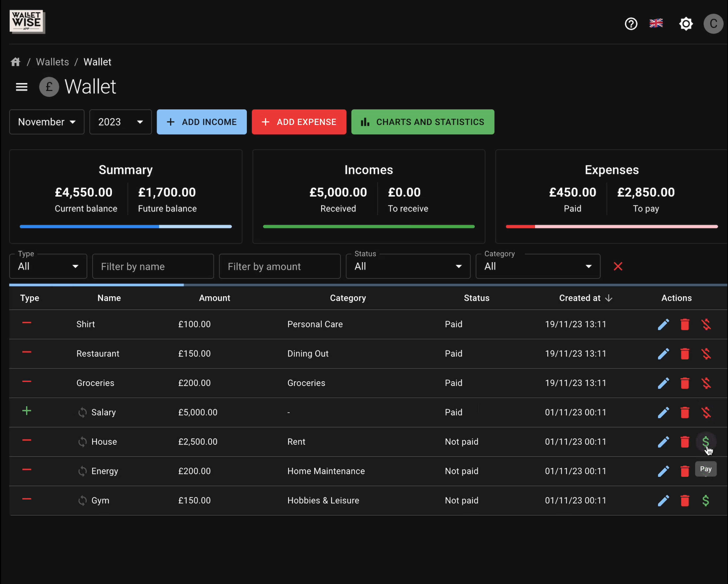The width and height of the screenshot is (728, 584).
Task: Delete the Energy transaction
Action: [685, 471]
